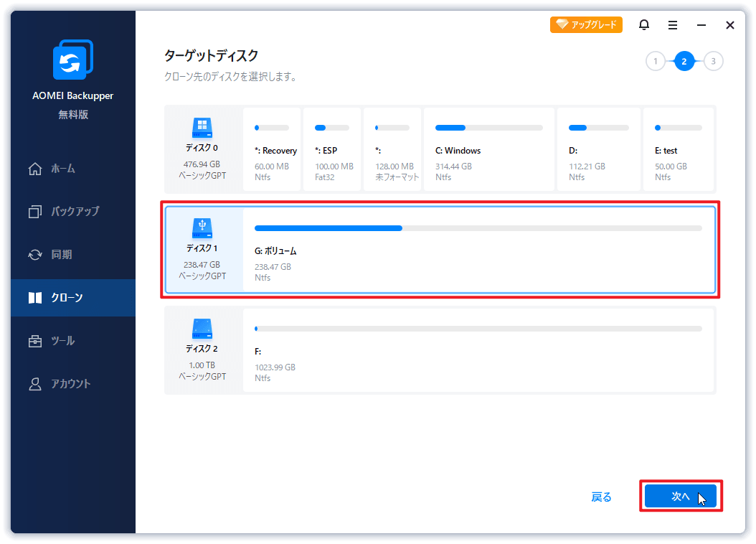This screenshot has width=756, height=544.
Task: Click the 1023.99 GB size text
Action: pyautogui.click(x=275, y=367)
